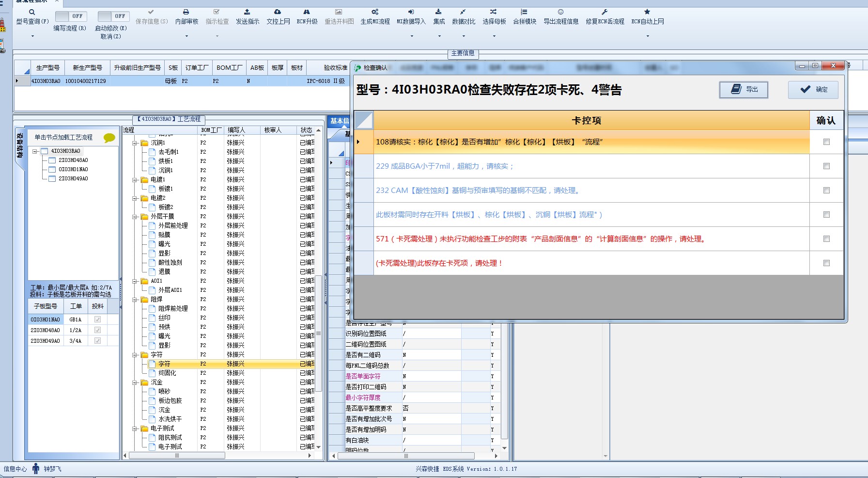Tick confirm checkbox for 232 CAM row
Screen dimensions: 868x478
coord(826,191)
